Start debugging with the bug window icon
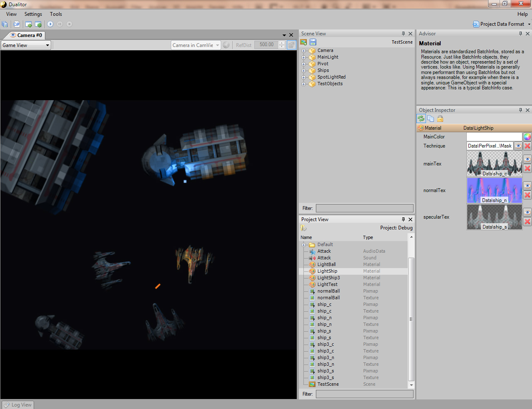The image size is (532, 409). coord(38,24)
